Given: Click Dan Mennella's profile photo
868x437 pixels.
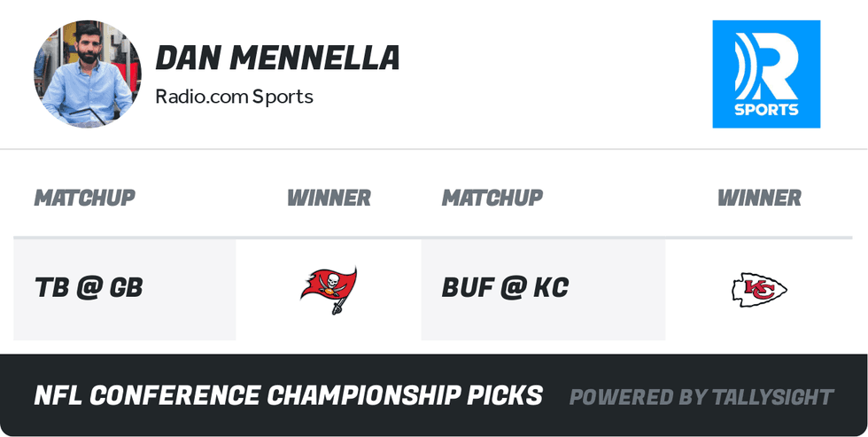Looking at the screenshot, I should coord(87,74).
